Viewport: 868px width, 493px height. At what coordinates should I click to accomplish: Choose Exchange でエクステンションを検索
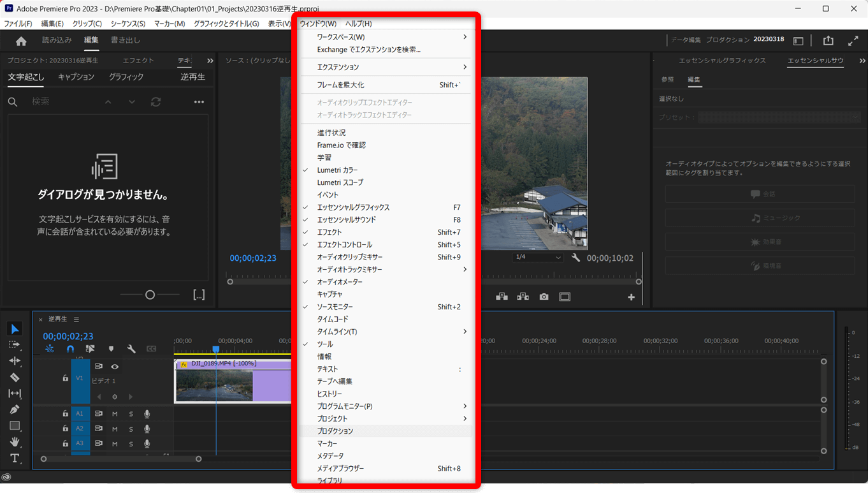(385, 50)
